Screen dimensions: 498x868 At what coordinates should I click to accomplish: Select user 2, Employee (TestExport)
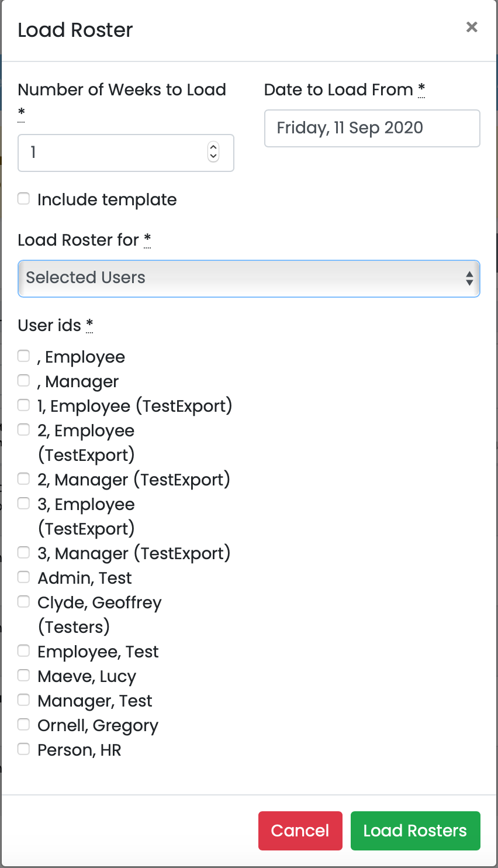pos(24,429)
